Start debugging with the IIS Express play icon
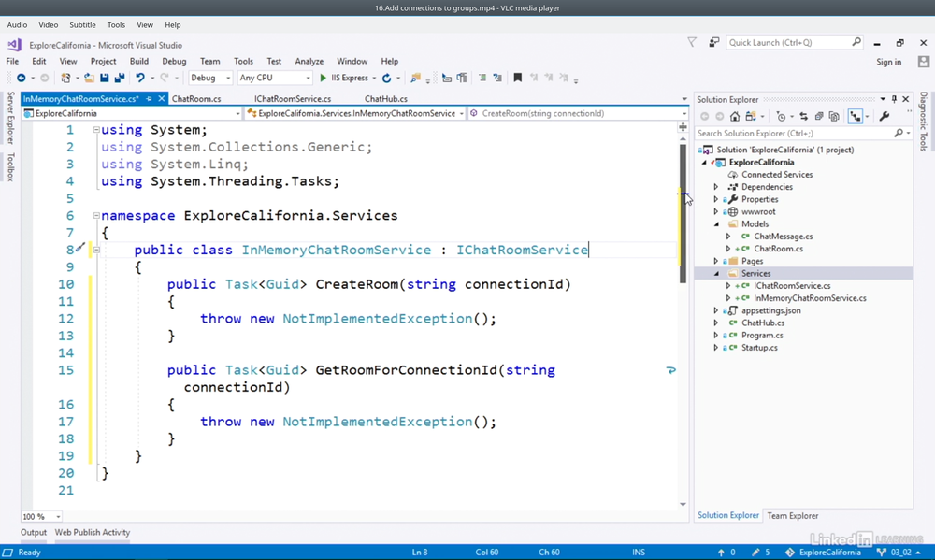The height and width of the screenshot is (560, 935). 324,78
